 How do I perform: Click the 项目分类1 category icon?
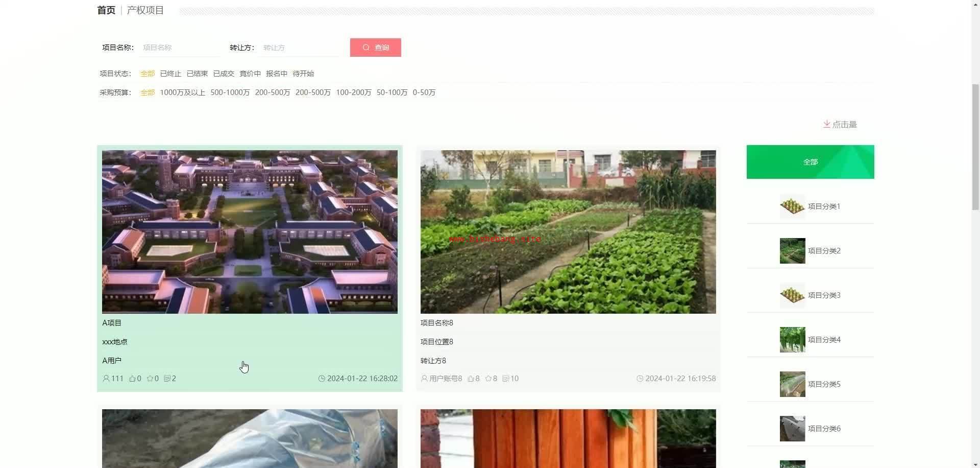click(792, 206)
